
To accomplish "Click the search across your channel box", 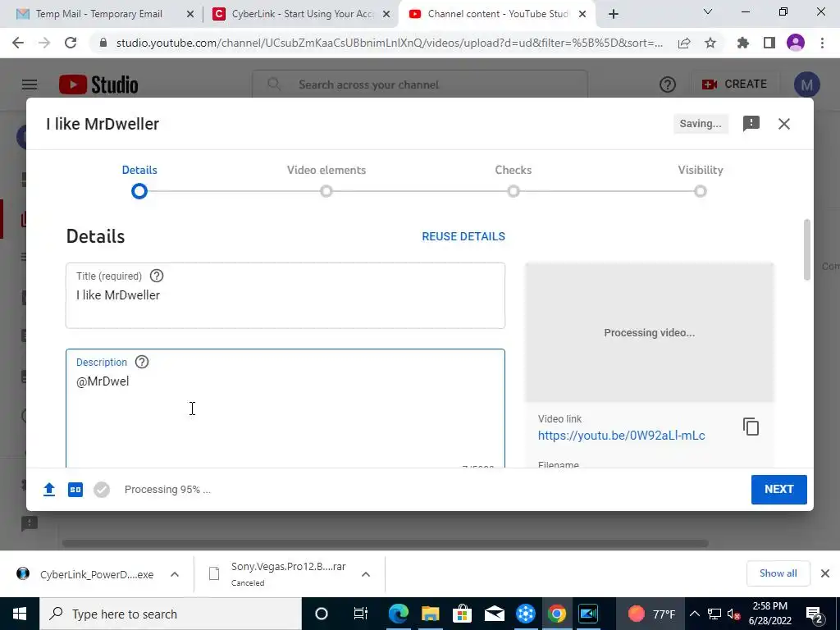I will [420, 84].
